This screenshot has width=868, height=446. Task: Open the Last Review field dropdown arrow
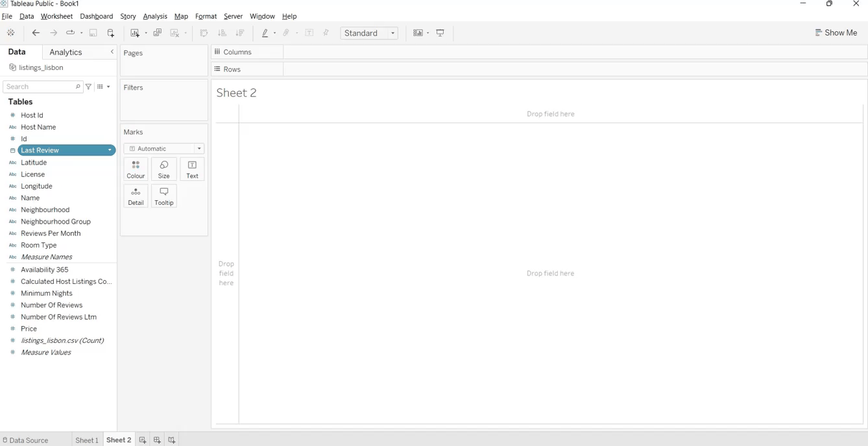click(110, 150)
